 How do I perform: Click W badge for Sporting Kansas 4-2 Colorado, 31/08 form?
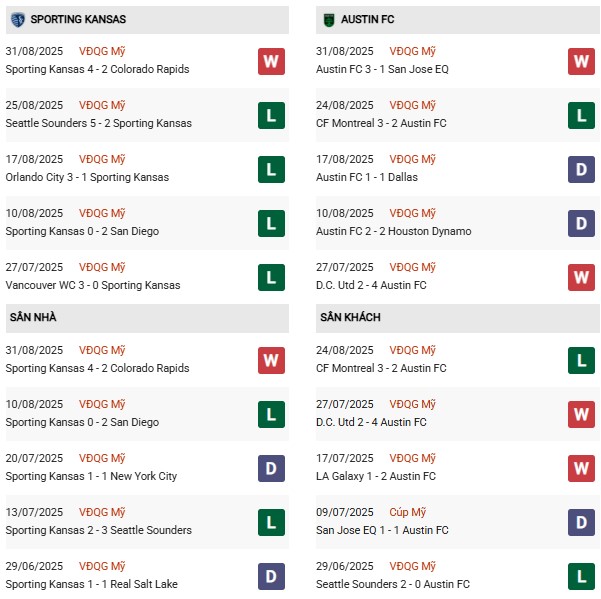coord(271,61)
